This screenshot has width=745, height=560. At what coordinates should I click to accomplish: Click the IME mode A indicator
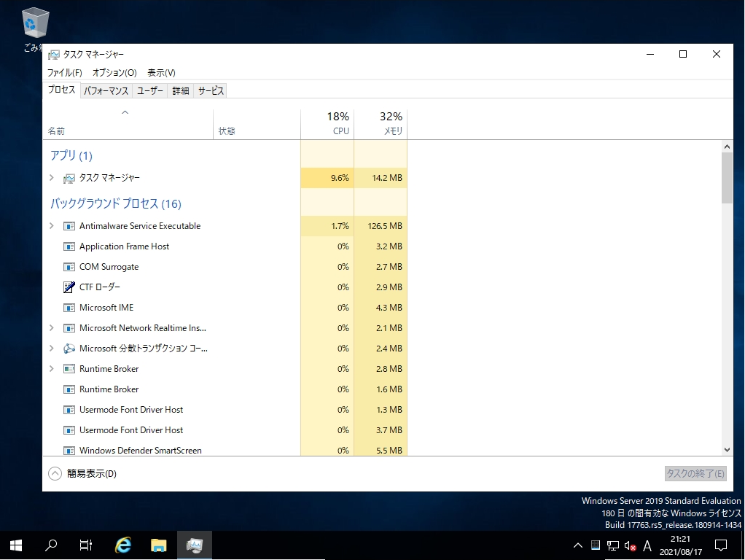pyautogui.click(x=647, y=546)
